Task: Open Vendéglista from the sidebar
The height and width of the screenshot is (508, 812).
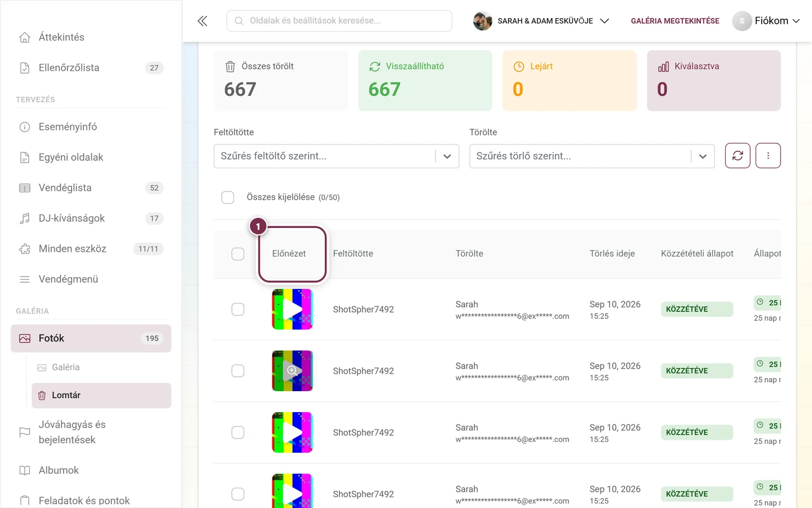Action: click(x=91, y=188)
